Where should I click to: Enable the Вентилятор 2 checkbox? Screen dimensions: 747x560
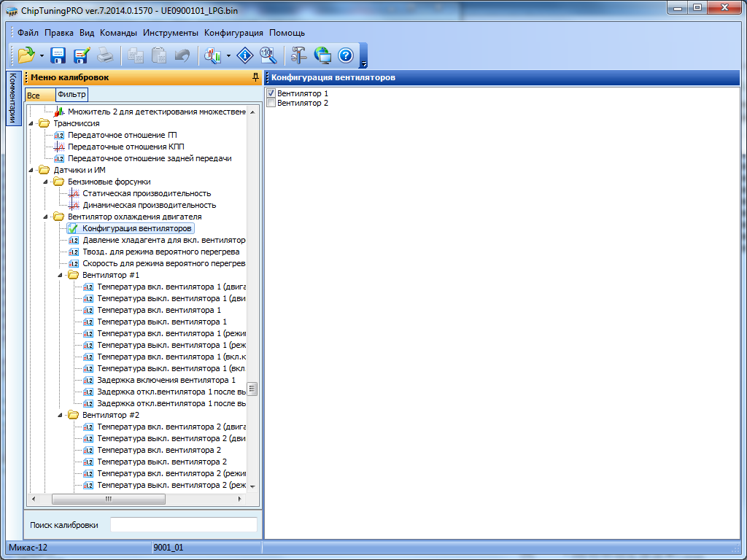point(271,104)
